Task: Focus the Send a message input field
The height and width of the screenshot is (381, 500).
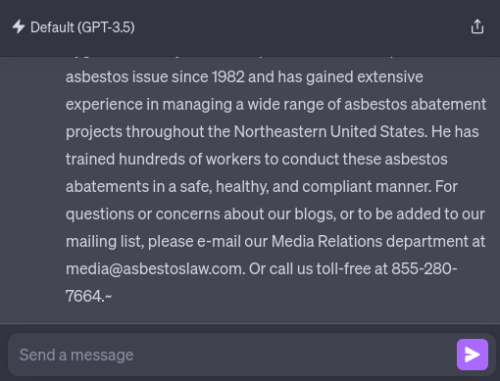Action: [x=233, y=355]
